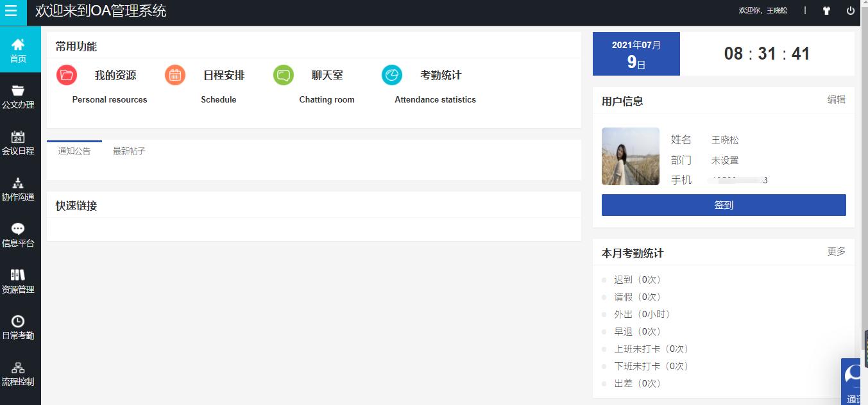The image size is (868, 405).
Task: Click the orange 日程安排 schedule icon
Action: (x=175, y=75)
